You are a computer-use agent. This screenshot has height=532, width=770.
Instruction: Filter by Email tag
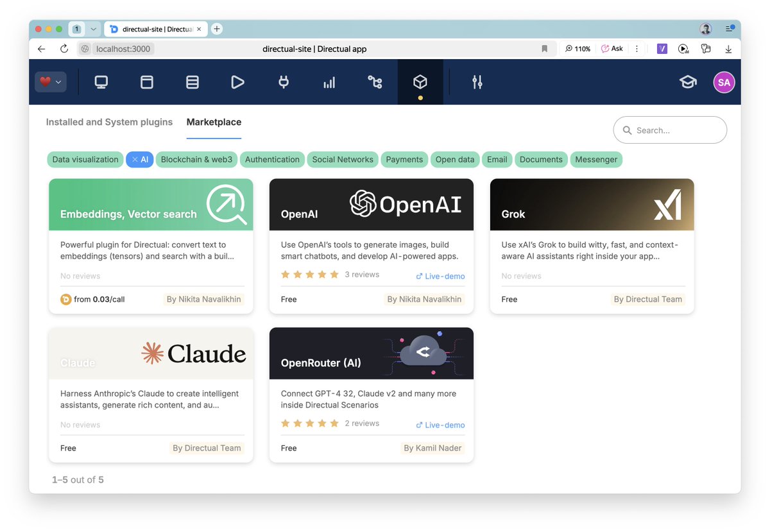click(x=497, y=160)
